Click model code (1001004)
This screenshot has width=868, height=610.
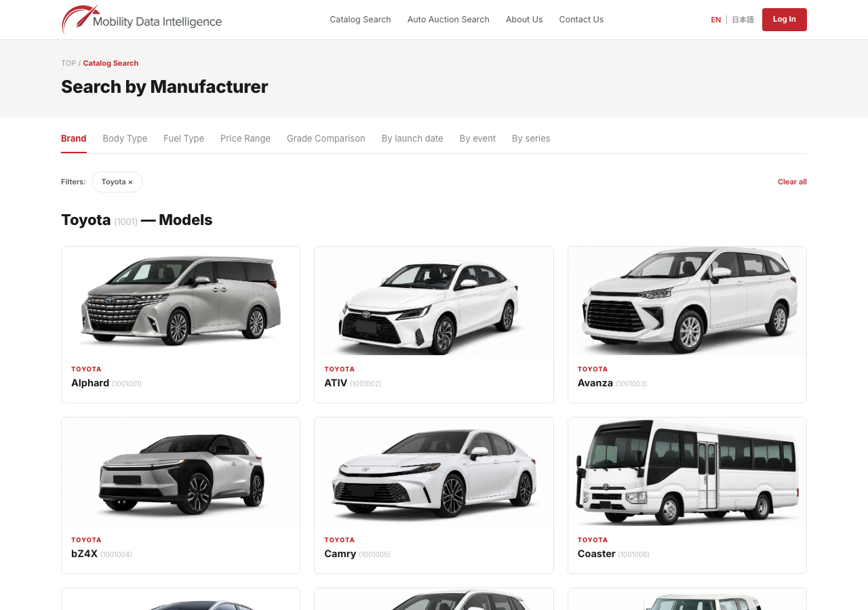[x=116, y=554]
